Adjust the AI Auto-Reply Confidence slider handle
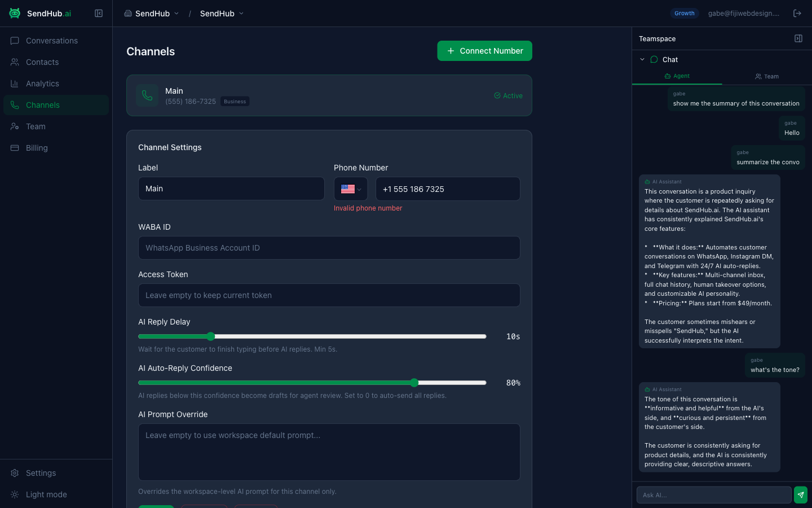 point(414,383)
